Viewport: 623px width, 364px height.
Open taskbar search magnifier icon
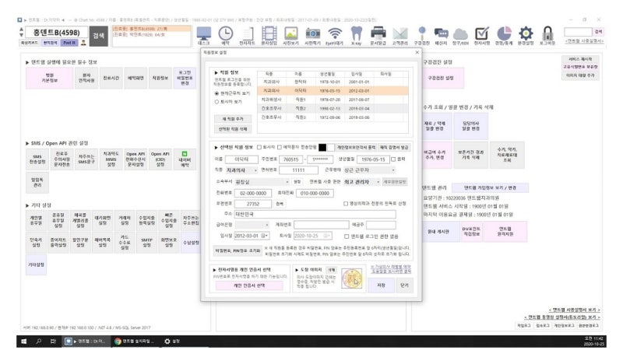pyautogui.click(x=39, y=341)
